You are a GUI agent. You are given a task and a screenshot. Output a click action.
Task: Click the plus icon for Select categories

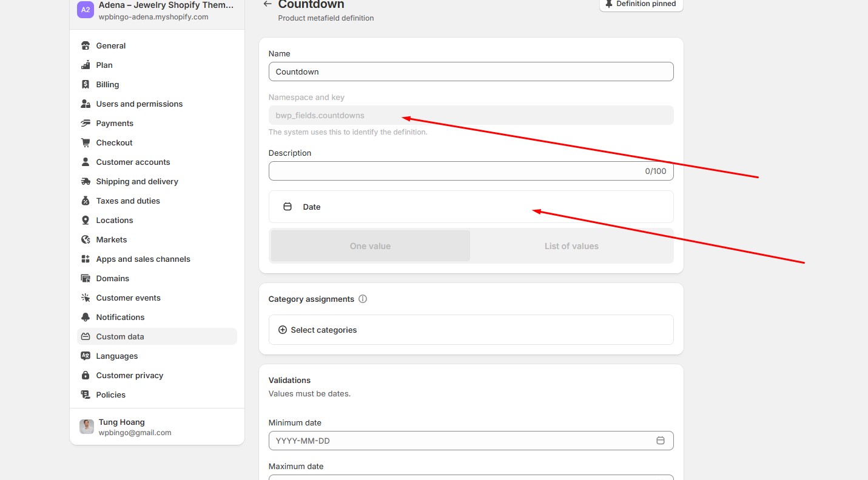coord(283,330)
